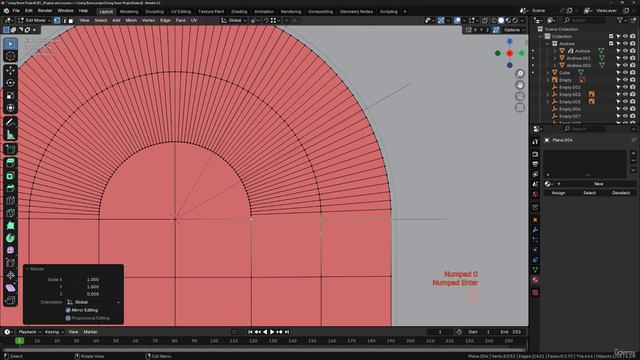Toggle solid viewport shading mode

(x=501, y=20)
